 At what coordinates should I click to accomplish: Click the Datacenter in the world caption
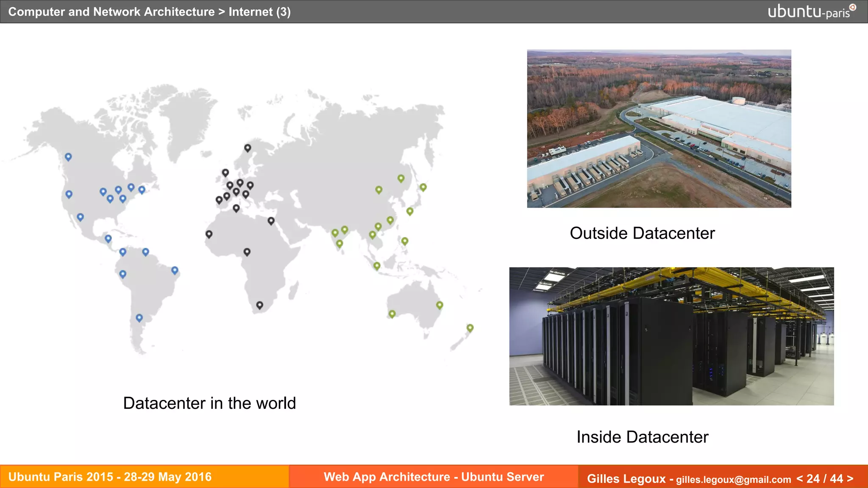[x=209, y=403]
